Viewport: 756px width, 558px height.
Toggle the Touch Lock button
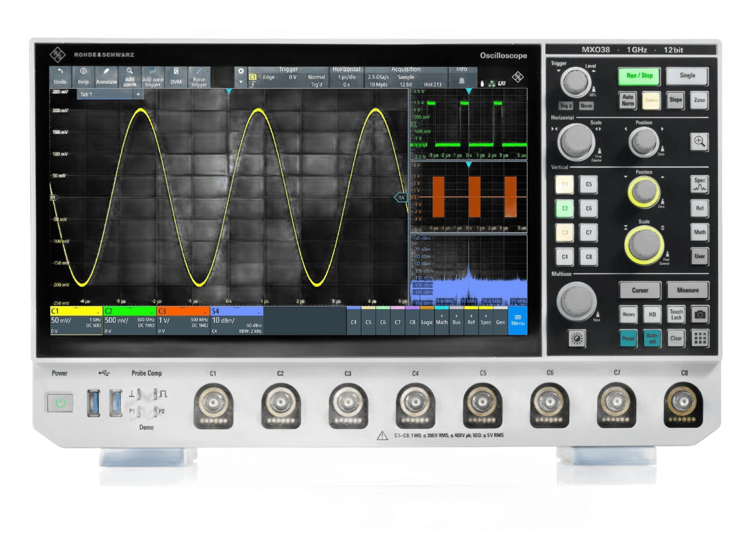tap(676, 315)
